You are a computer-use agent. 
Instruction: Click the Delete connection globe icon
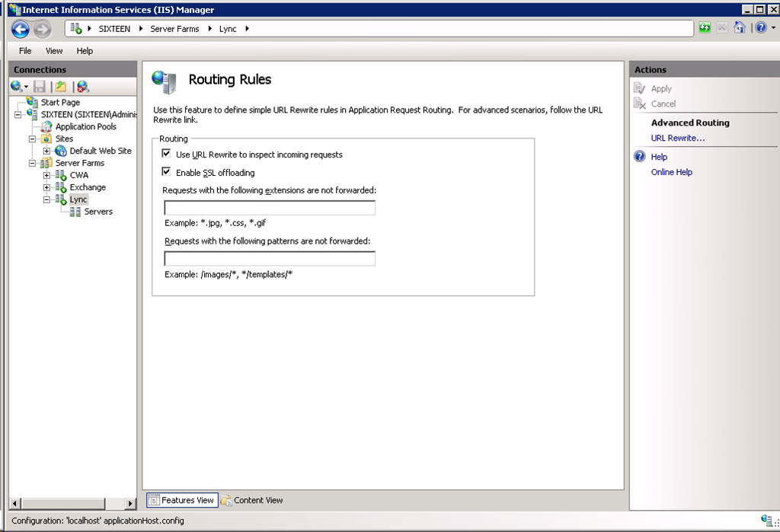coord(82,87)
